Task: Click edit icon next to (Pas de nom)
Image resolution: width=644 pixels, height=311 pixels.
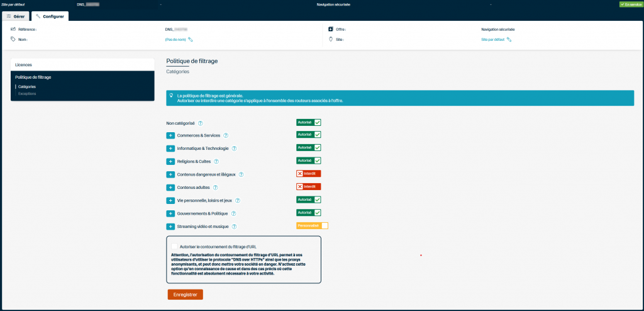Action: coord(191,40)
